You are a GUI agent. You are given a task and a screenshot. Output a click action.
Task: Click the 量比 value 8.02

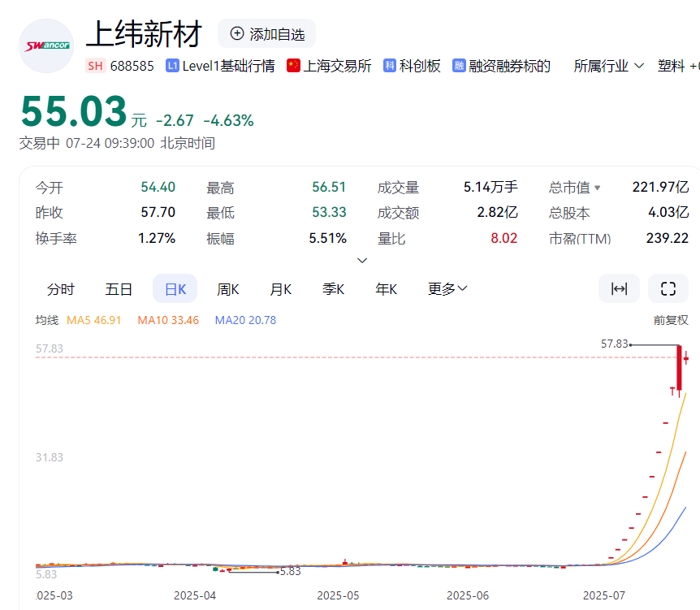point(504,238)
